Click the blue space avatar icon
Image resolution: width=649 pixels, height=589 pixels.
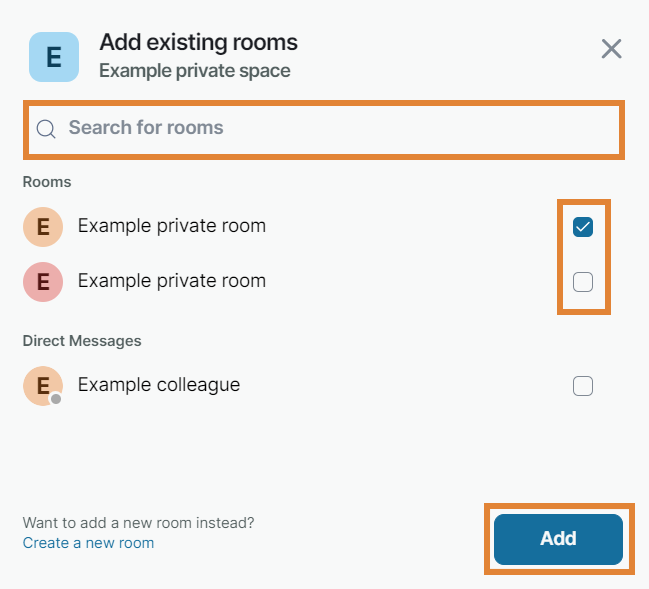click(x=54, y=56)
